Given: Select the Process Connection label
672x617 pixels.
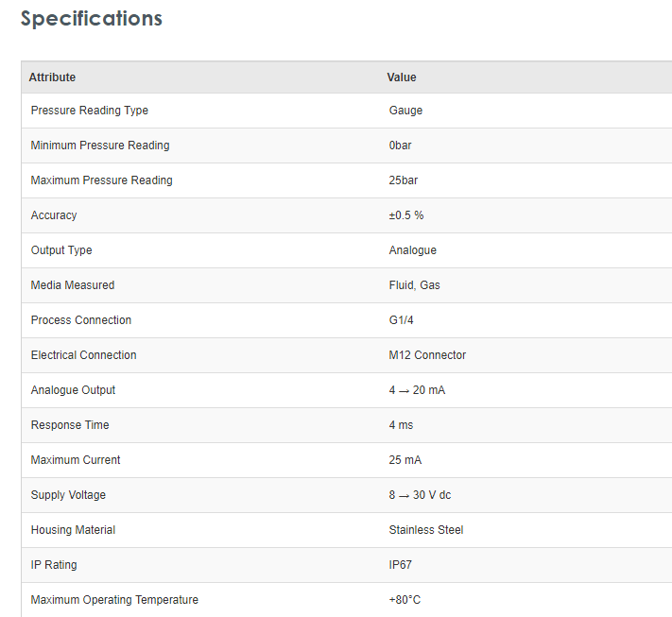Looking at the screenshot, I should (x=81, y=320).
